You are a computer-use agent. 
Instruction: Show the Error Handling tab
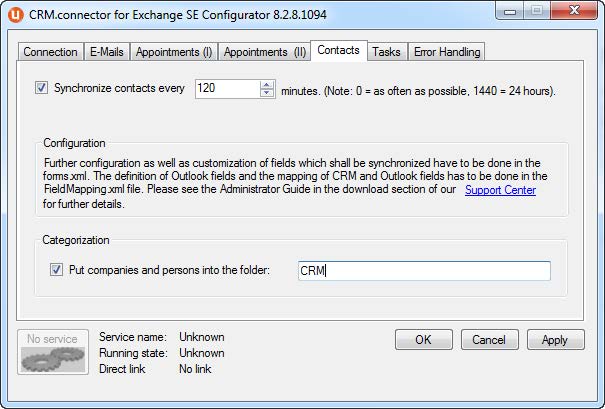446,52
